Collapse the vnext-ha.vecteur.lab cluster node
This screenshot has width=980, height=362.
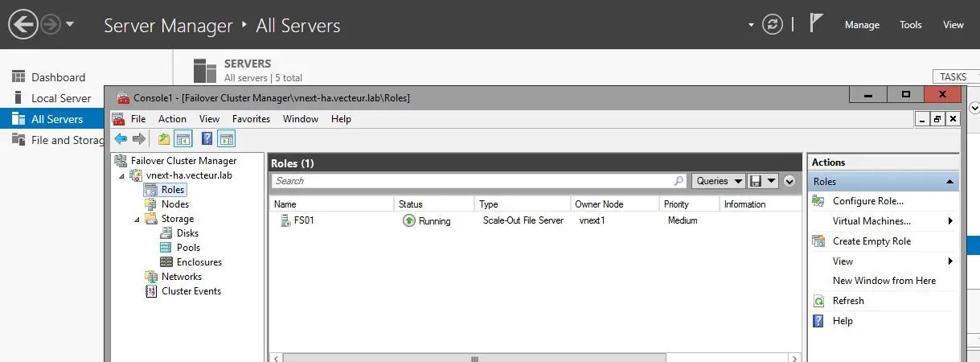pos(122,175)
